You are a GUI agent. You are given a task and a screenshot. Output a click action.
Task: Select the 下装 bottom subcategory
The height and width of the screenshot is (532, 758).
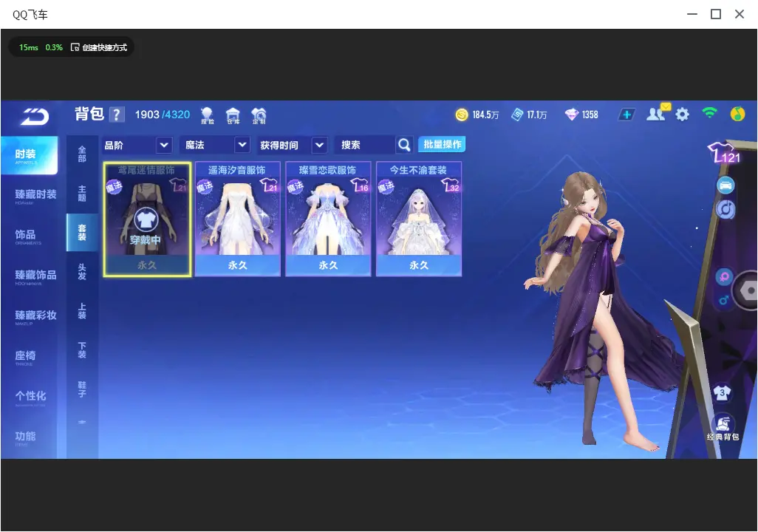(82, 350)
